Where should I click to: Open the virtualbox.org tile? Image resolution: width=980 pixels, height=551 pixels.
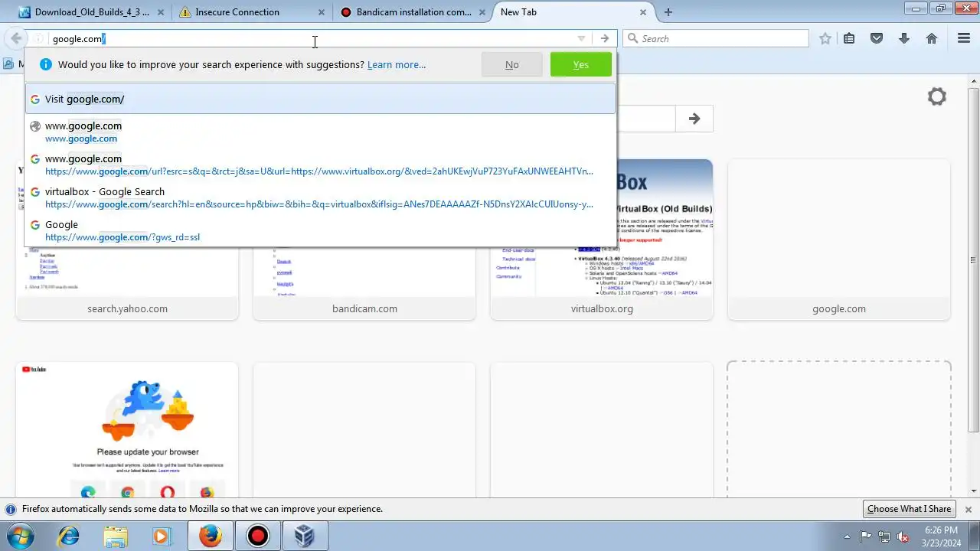pyautogui.click(x=602, y=240)
